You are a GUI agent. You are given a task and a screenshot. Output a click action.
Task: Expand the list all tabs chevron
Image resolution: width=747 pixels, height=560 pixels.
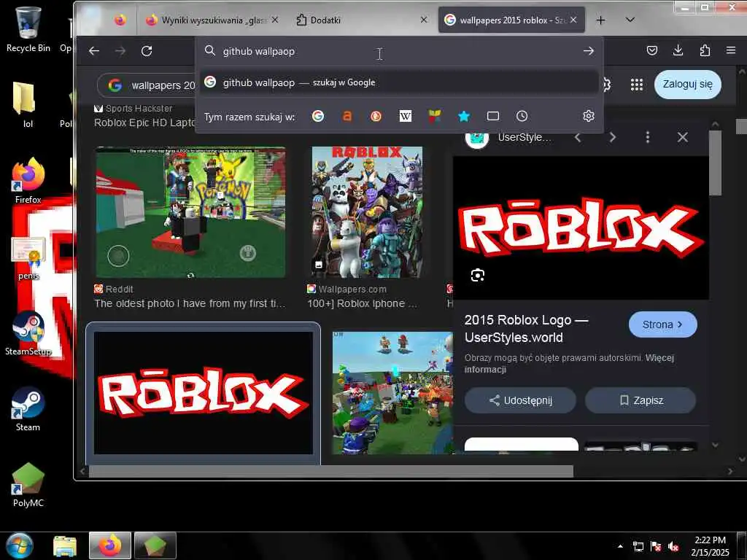click(630, 20)
